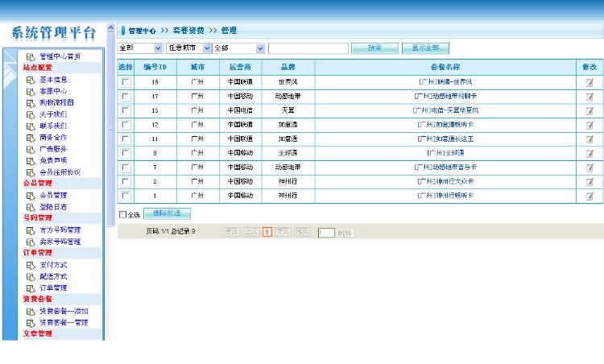604x364 pixels.
Task: Open the [广州]联通-世界风 package link
Action: click(x=445, y=82)
